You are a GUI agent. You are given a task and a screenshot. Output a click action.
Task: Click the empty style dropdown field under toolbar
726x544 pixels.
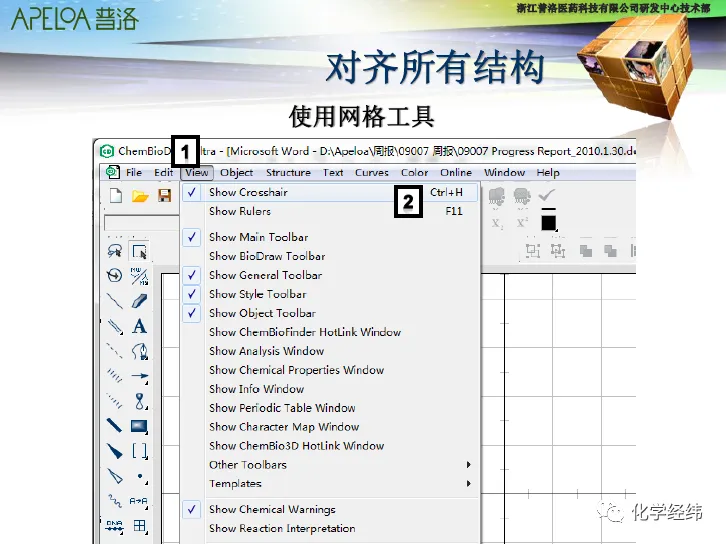pos(142,223)
